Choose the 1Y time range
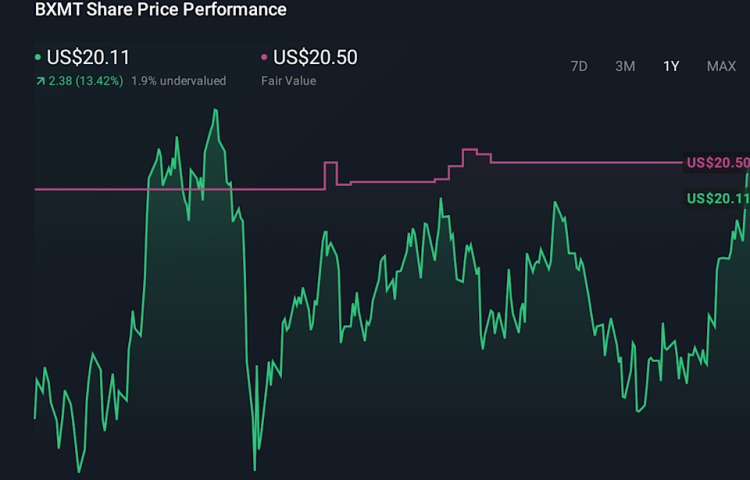Viewport: 750px width, 480px height. point(671,66)
